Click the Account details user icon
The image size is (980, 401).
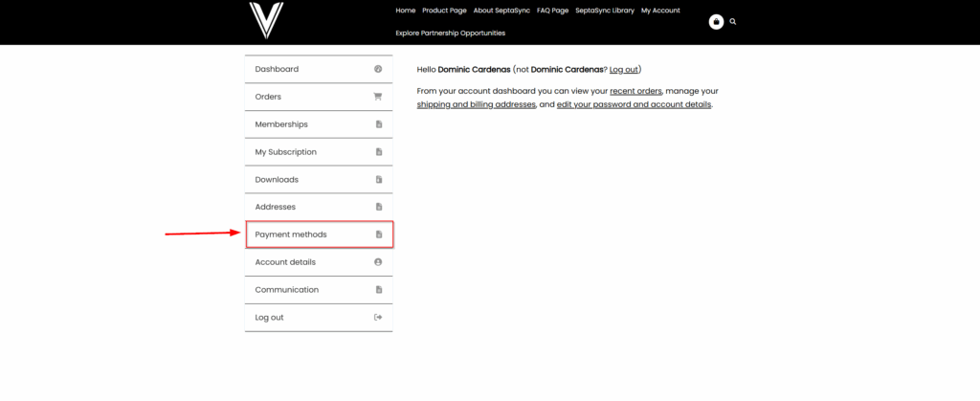point(378,262)
